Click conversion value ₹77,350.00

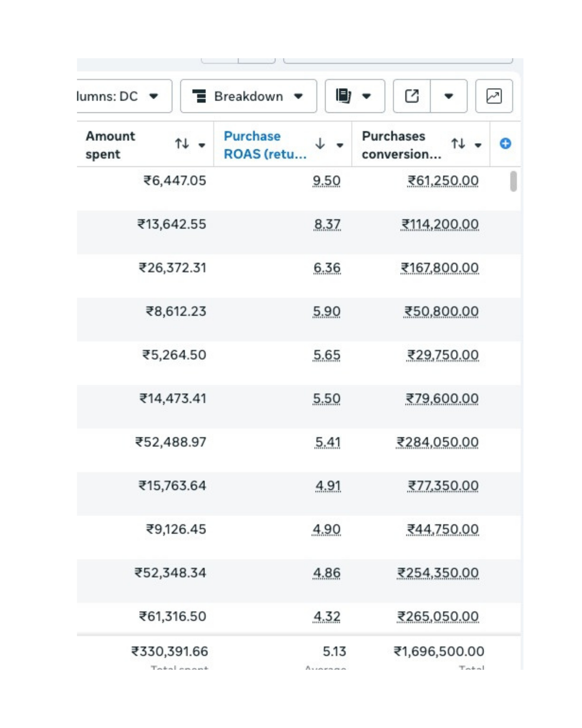click(443, 486)
